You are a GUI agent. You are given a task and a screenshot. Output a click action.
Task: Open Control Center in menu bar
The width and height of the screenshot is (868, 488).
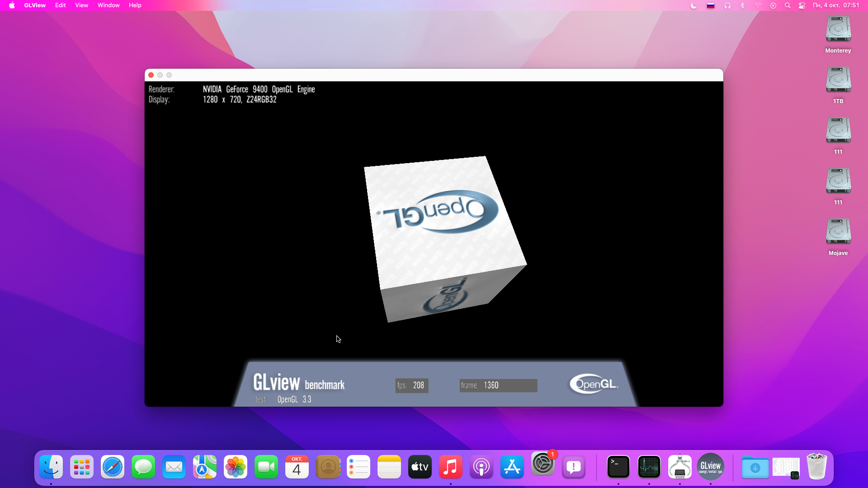(x=802, y=5)
